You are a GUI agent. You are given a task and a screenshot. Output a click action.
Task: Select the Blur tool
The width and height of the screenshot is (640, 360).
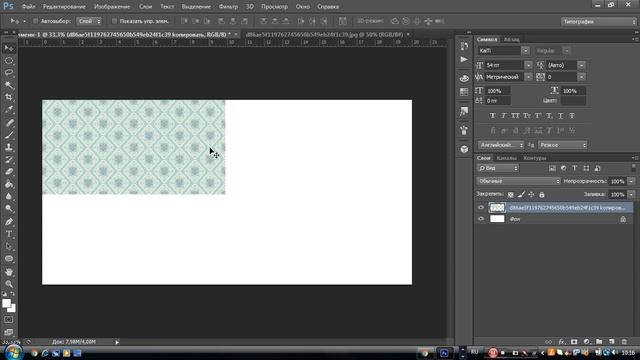pyautogui.click(x=9, y=196)
